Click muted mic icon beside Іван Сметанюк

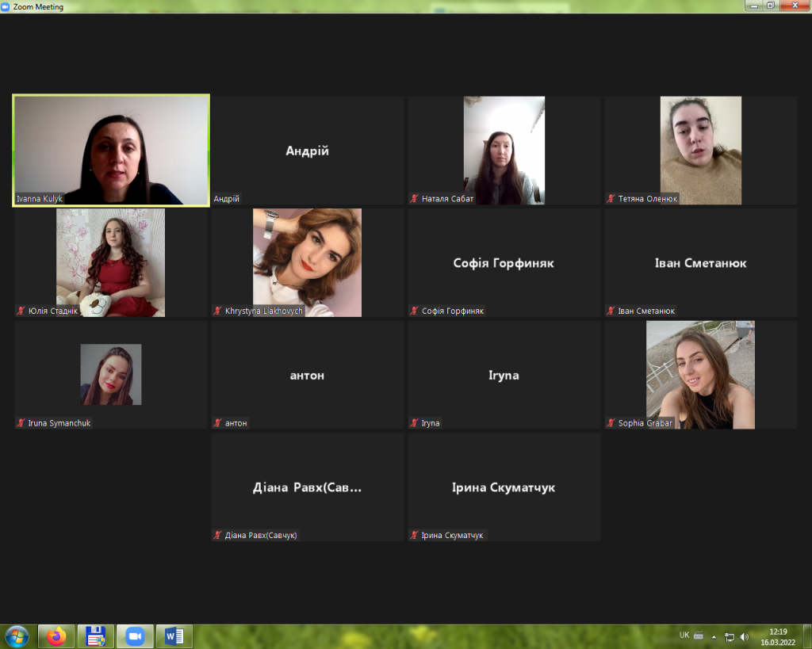pos(611,311)
